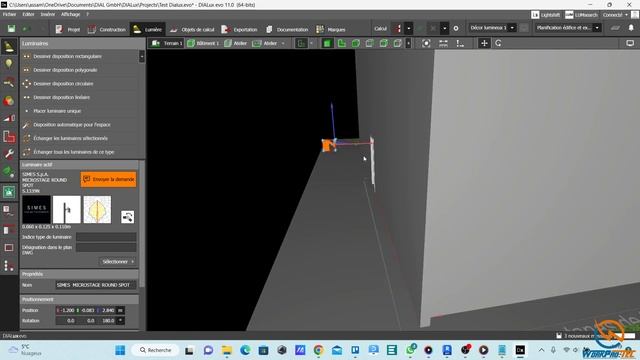Screen dimensions: 640x360
Task: Open the SIMES manufacturer logo thumbnail
Action: [x=36, y=209]
